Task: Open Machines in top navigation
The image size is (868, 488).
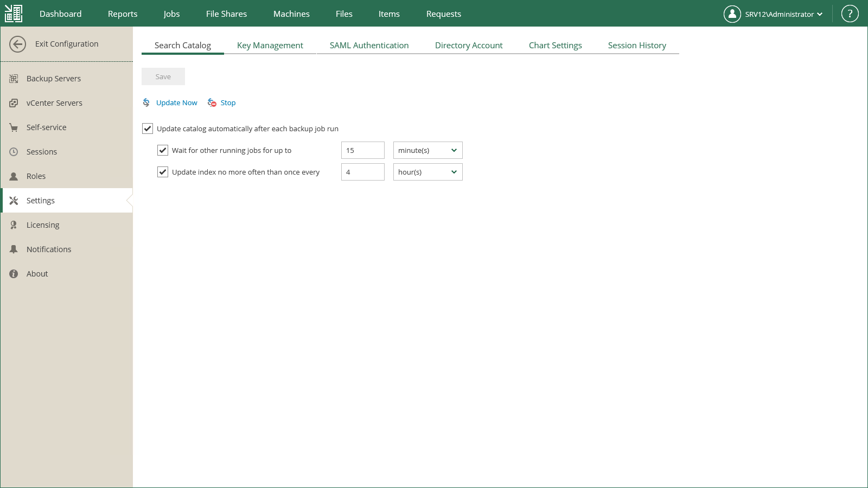Action: coord(291,14)
